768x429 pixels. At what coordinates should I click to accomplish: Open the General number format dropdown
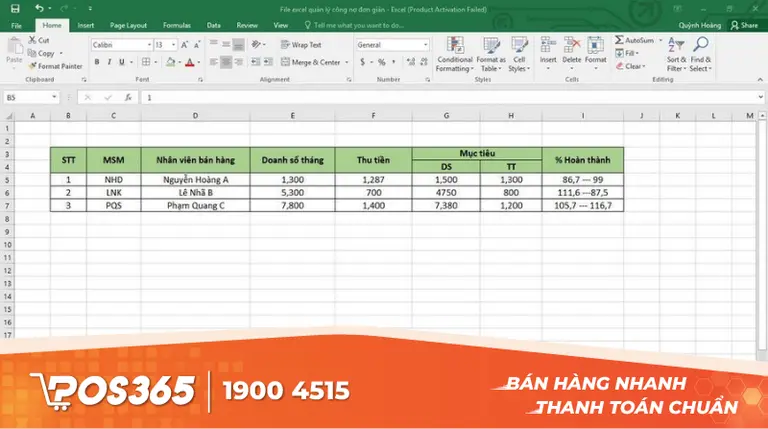(425, 45)
